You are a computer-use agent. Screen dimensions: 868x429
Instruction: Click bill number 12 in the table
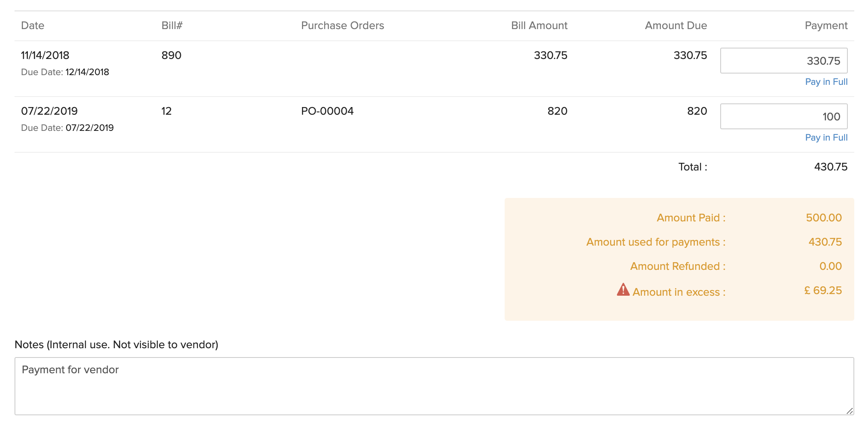pos(166,111)
